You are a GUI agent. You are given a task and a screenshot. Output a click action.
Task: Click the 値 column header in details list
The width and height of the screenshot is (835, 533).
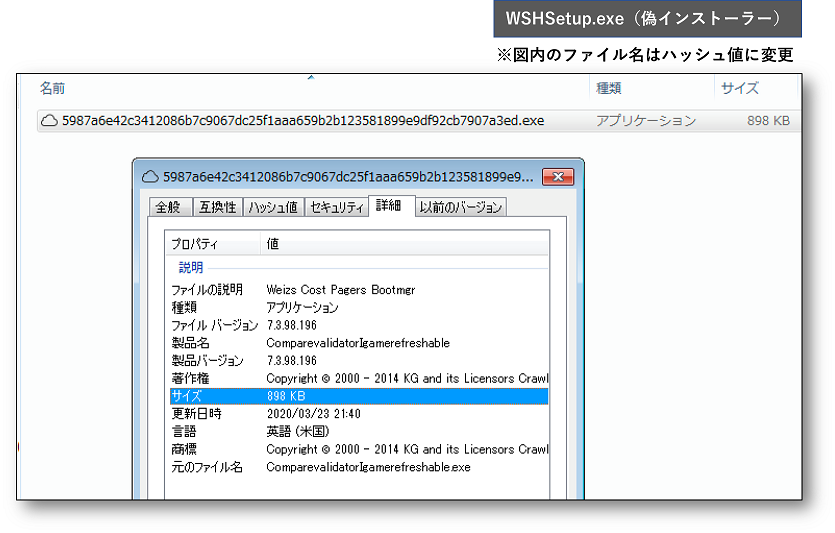[x=273, y=244]
